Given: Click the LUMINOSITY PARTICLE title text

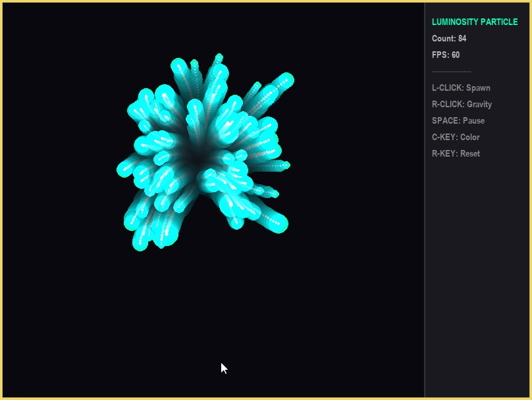Looking at the screenshot, I should point(474,22).
